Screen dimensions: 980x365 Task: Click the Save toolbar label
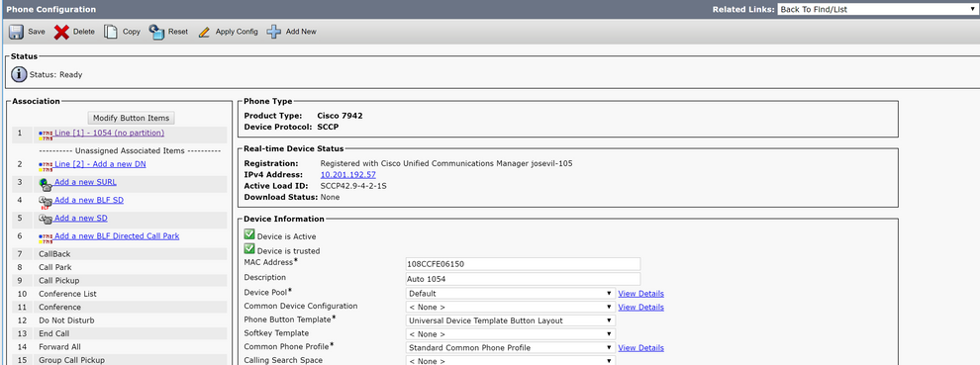point(37,32)
